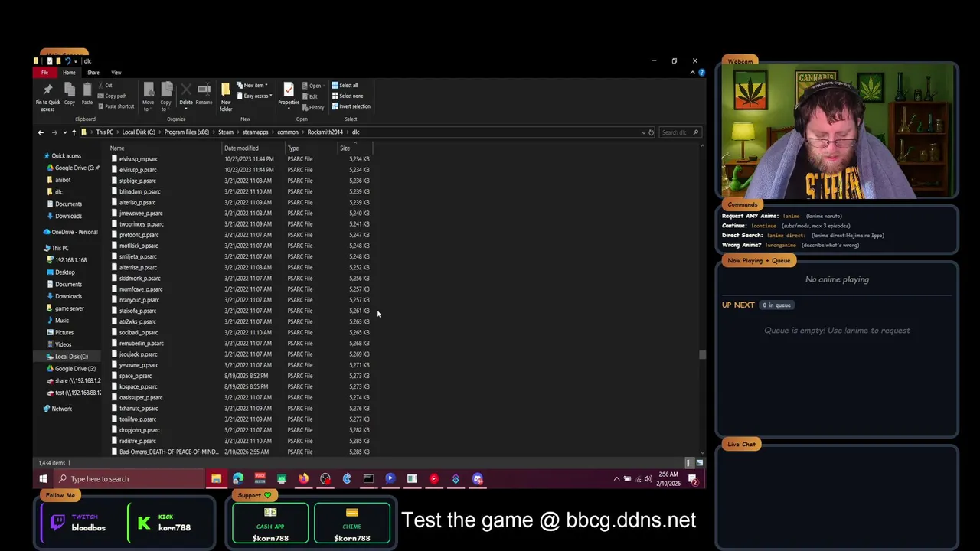Expand the New item dropdown

point(266,86)
